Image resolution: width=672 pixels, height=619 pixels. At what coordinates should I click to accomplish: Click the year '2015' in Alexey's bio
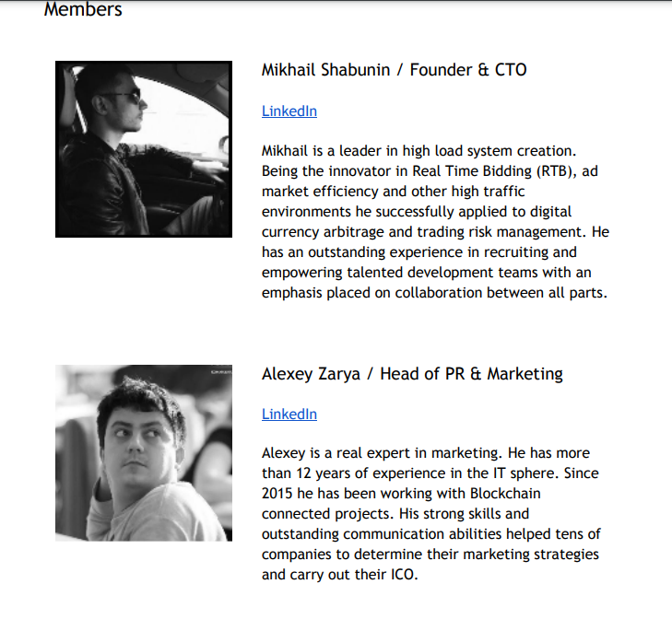[x=277, y=494]
